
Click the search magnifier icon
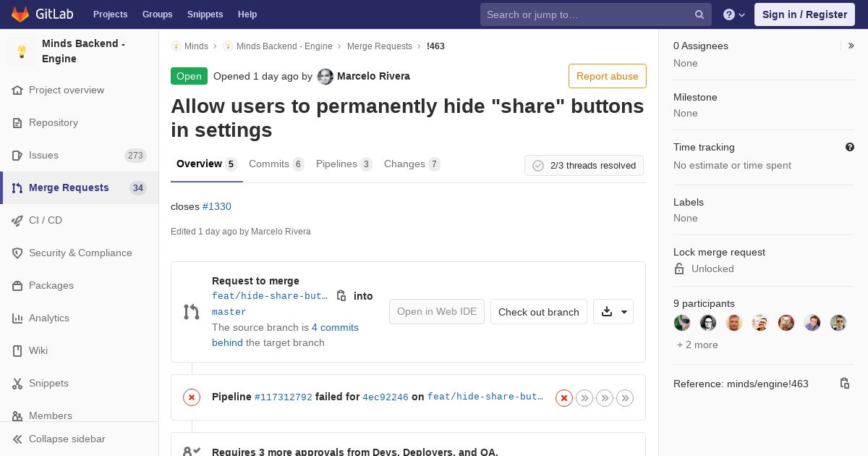(x=699, y=14)
